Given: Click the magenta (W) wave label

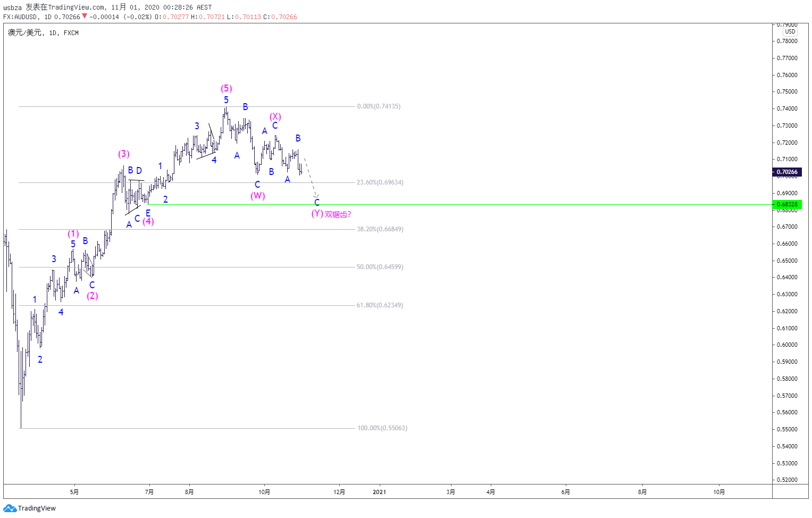Looking at the screenshot, I should tap(258, 196).
